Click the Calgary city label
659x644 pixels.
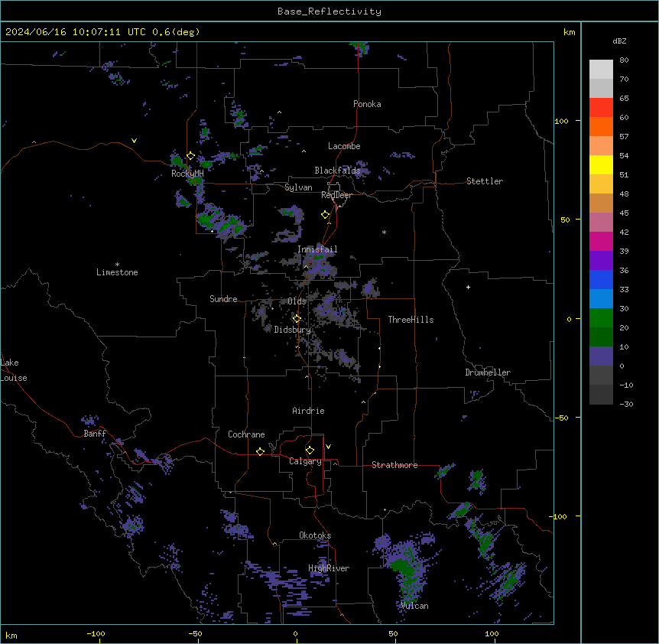(x=305, y=461)
